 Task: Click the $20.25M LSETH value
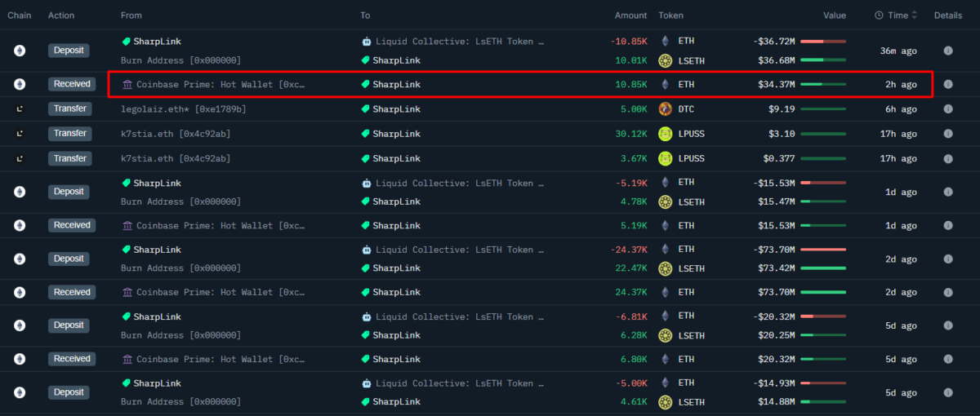click(776, 335)
